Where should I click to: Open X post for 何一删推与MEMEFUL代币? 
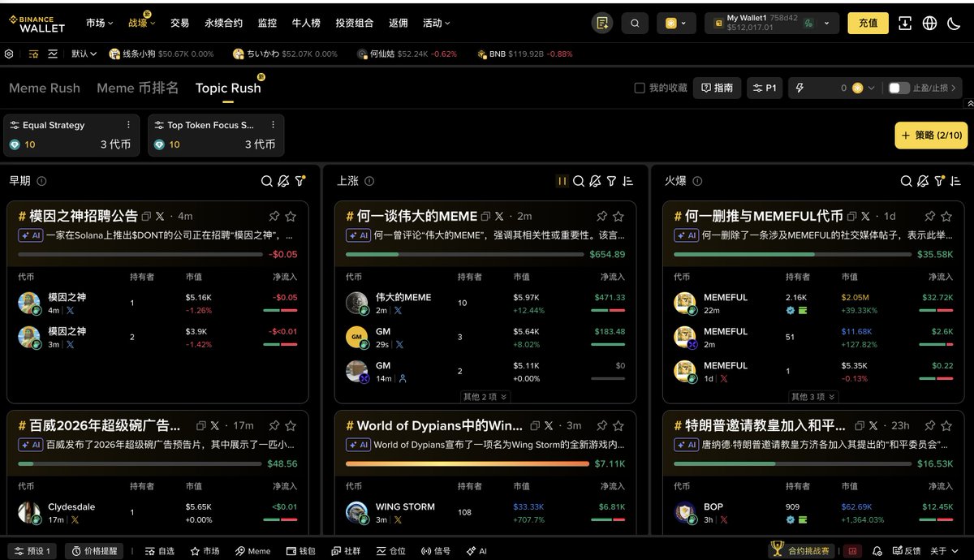pyautogui.click(x=868, y=216)
